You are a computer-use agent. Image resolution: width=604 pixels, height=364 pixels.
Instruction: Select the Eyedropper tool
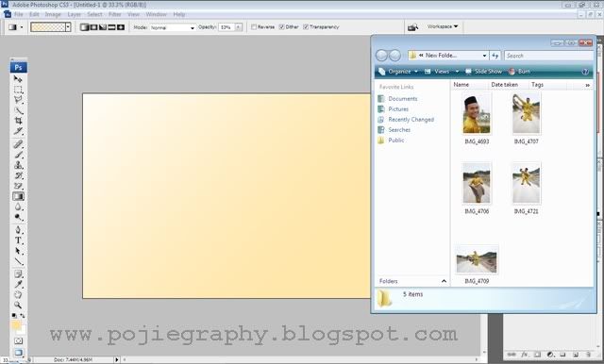click(x=18, y=285)
